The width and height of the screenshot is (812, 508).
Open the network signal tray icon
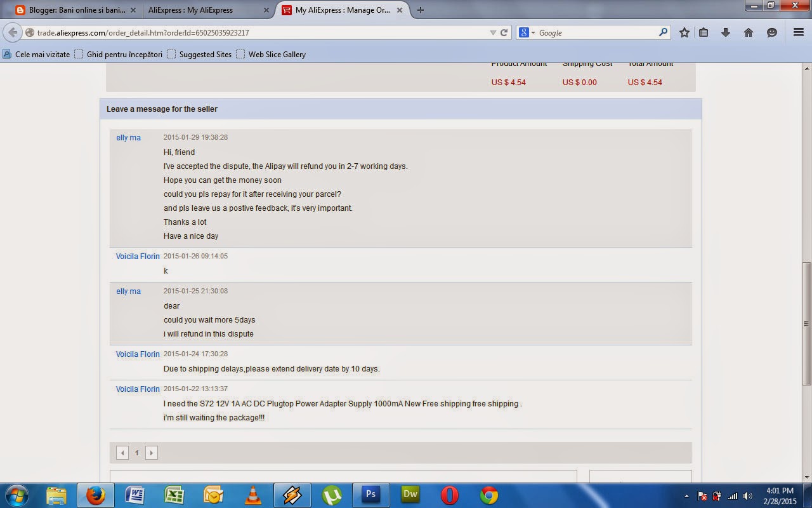(x=733, y=496)
